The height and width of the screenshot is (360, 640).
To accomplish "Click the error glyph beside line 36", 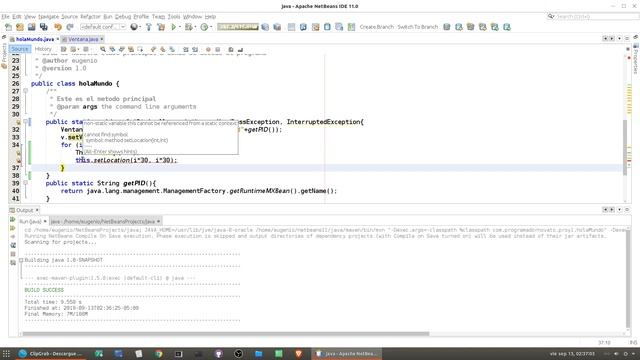I will coord(18,160).
